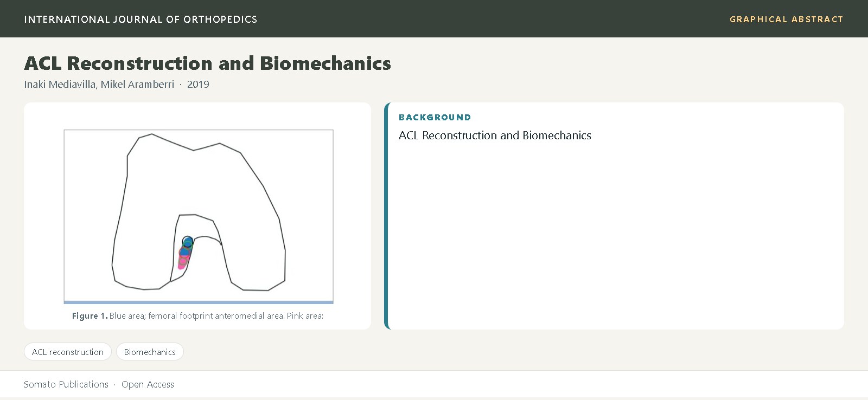Image resolution: width=868 pixels, height=400 pixels.
Task: Click the ACL reconstruction keyword tag
Action: 68,352
